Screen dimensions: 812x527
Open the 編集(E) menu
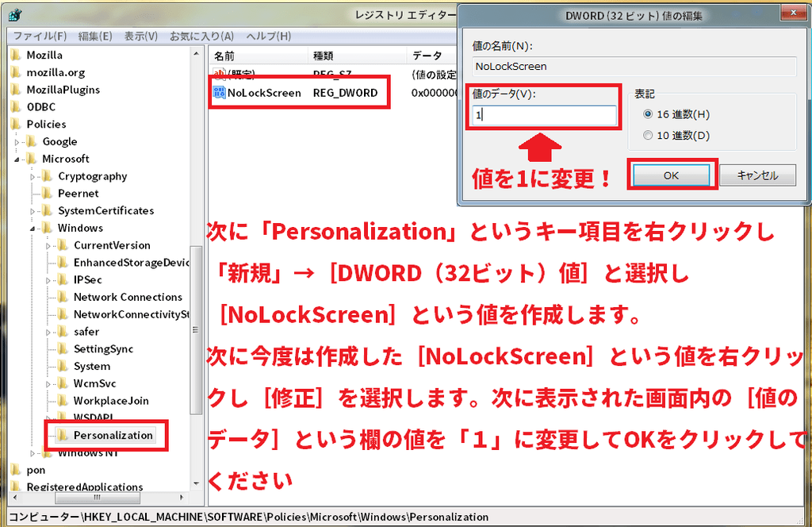tap(95, 36)
